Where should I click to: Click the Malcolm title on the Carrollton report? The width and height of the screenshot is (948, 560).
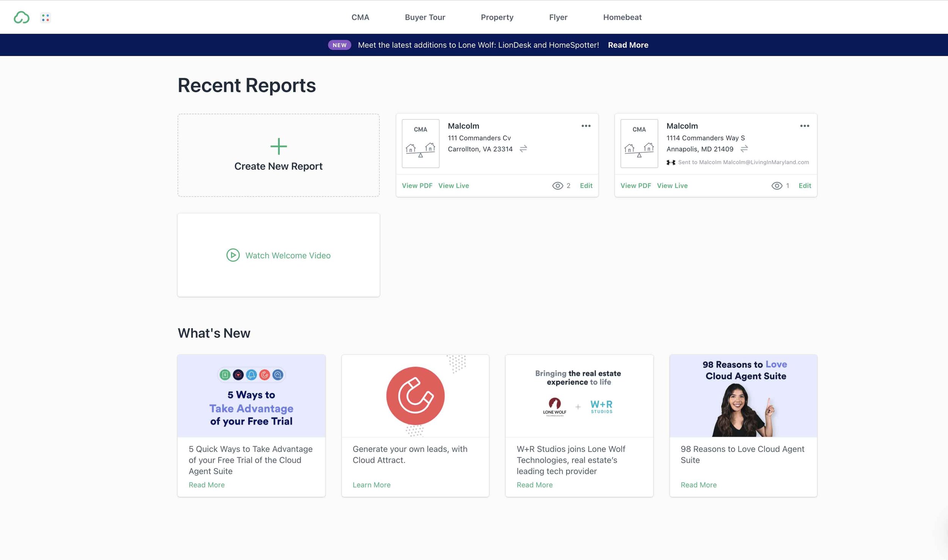pos(463,126)
